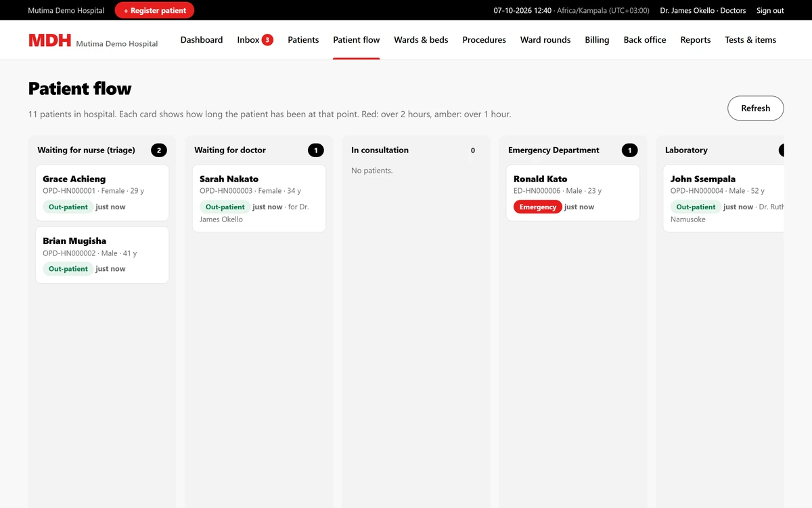Viewport: 812px width, 508px height.
Task: Go to Billing
Action: tap(597, 40)
